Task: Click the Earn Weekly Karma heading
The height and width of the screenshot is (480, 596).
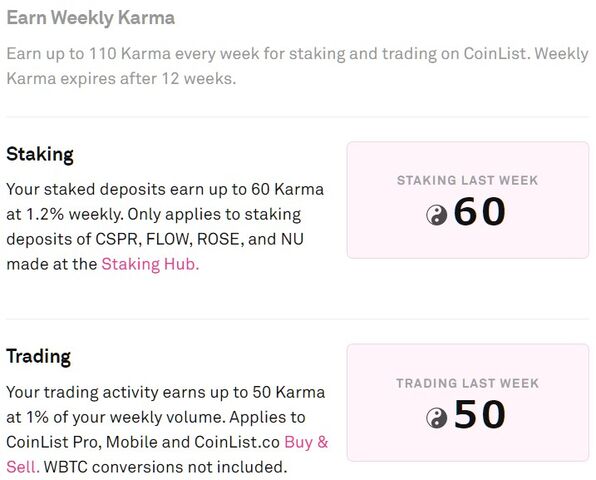Action: [91, 18]
